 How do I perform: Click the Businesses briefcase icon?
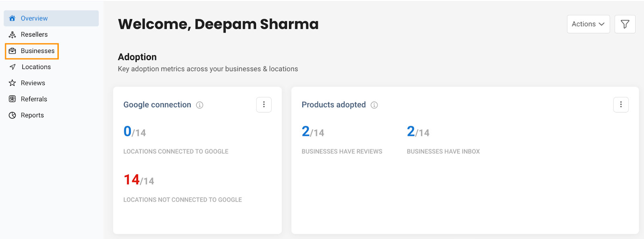(x=12, y=51)
